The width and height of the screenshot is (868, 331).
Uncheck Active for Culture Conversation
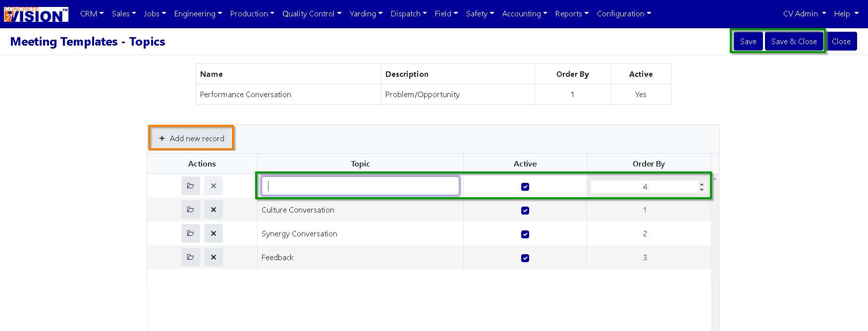coord(525,211)
